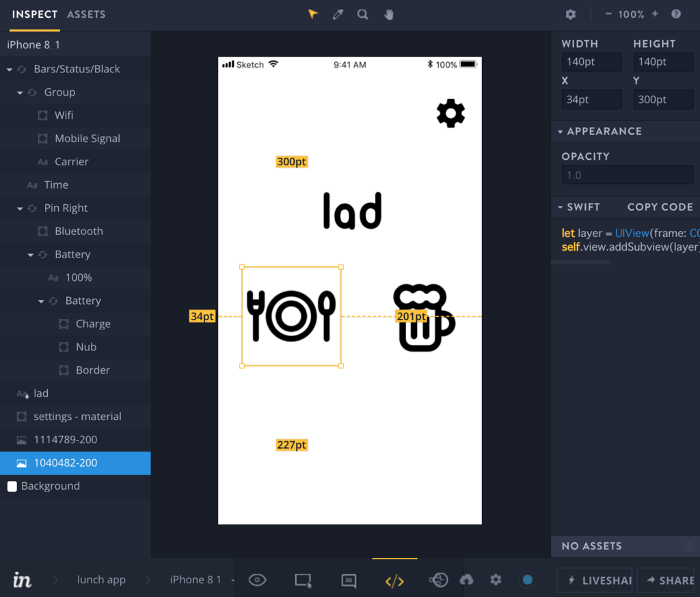Click the Width value field
The width and height of the screenshot is (700, 597).
tap(591, 62)
